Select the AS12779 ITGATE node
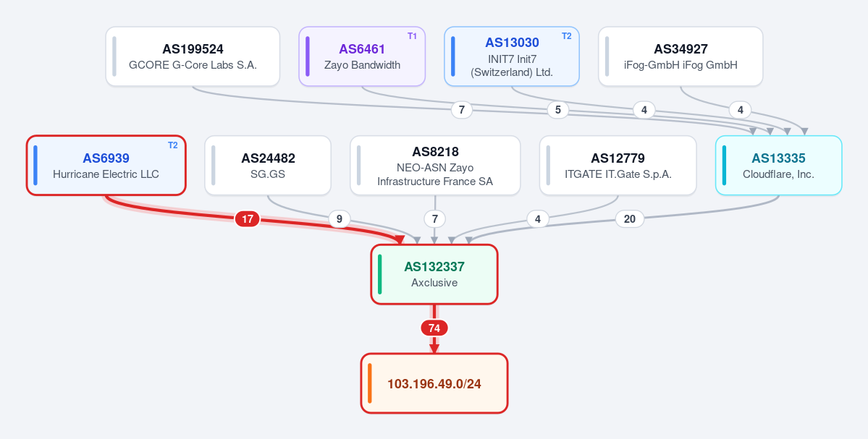 click(x=618, y=166)
